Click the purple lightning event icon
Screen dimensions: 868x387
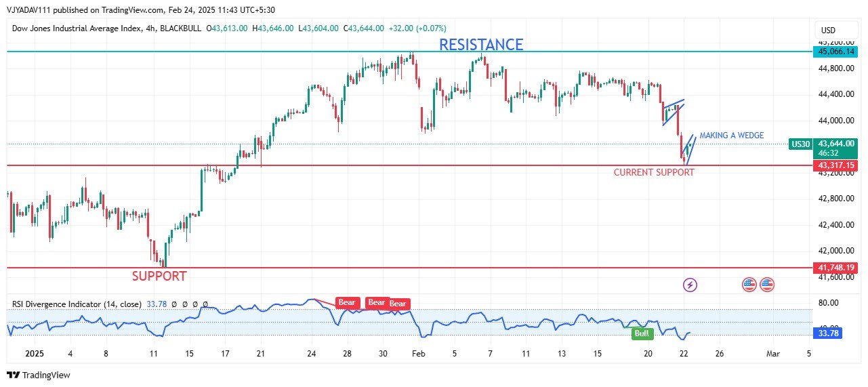(690, 285)
